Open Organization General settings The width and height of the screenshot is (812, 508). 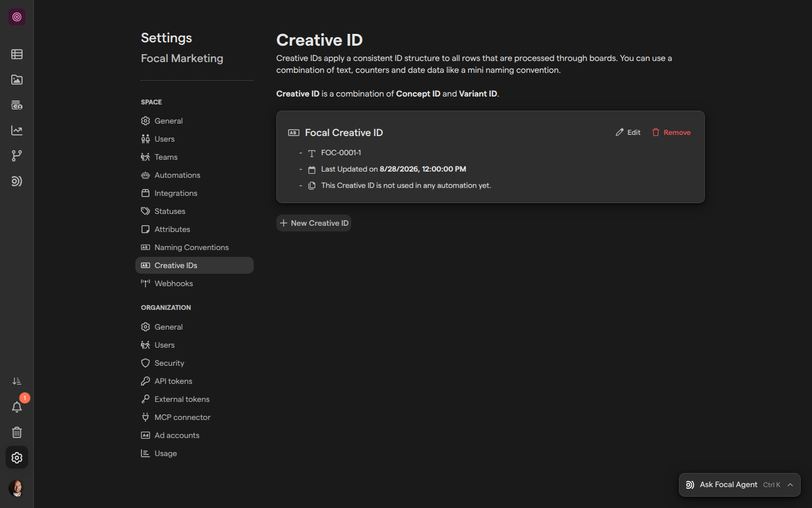click(x=195, y=327)
